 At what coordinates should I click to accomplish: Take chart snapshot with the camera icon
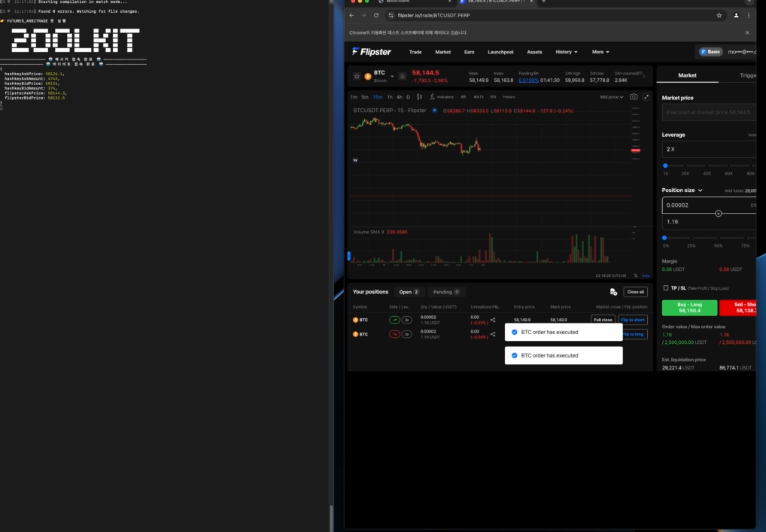click(x=634, y=97)
